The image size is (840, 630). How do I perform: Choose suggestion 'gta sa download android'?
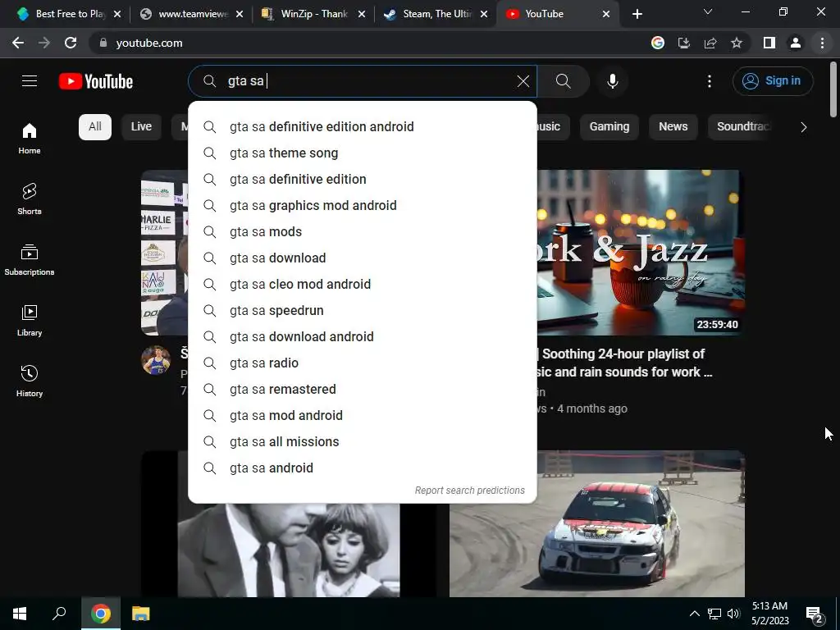(363, 337)
